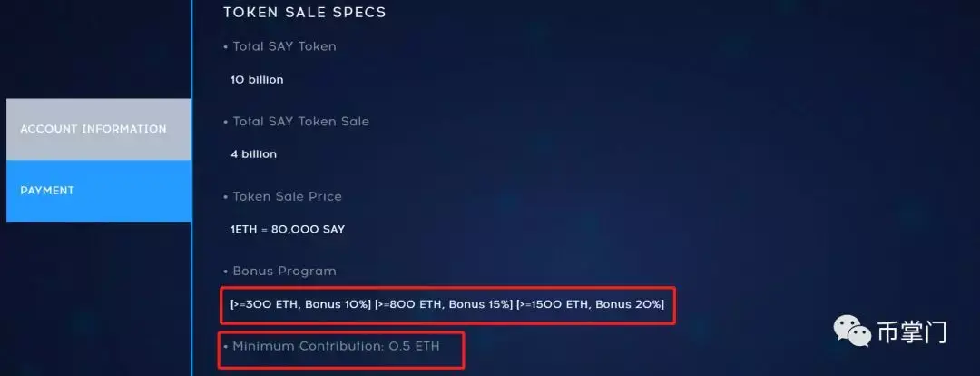
Task: Click the Token Sale Specs heading
Action: click(x=305, y=13)
